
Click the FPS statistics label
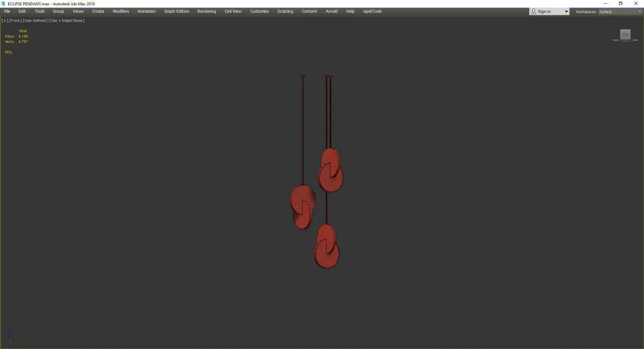click(9, 52)
